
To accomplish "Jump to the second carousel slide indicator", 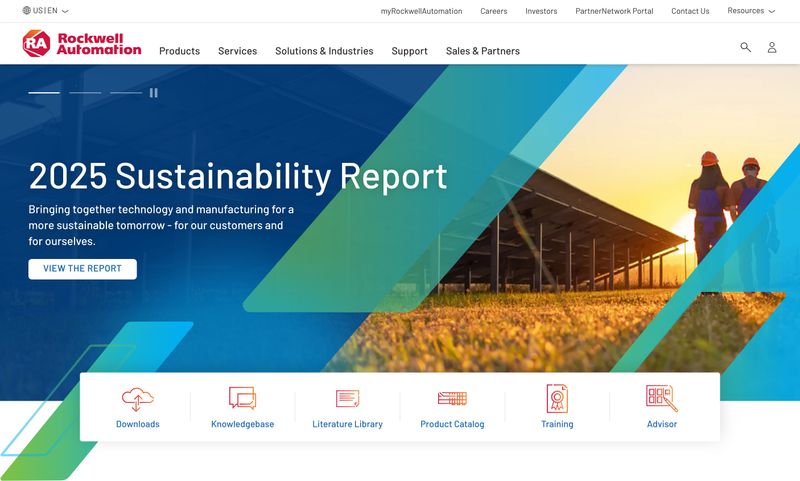I will 85,93.
